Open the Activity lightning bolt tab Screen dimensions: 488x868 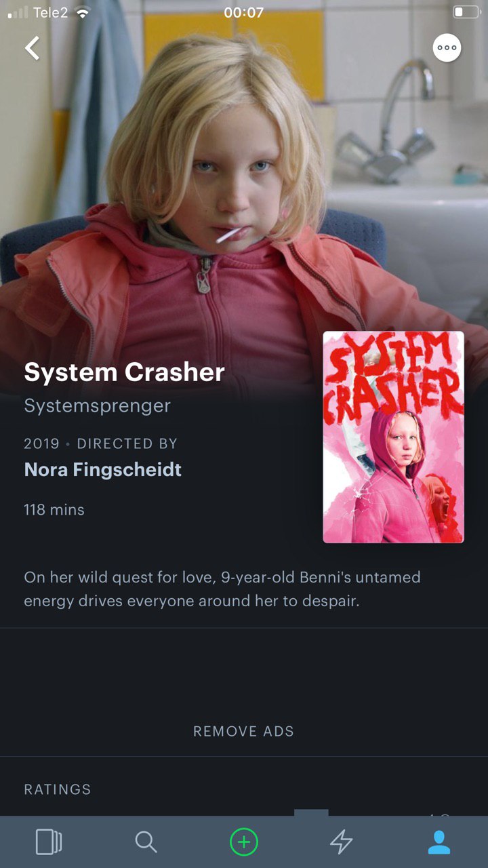click(x=341, y=842)
